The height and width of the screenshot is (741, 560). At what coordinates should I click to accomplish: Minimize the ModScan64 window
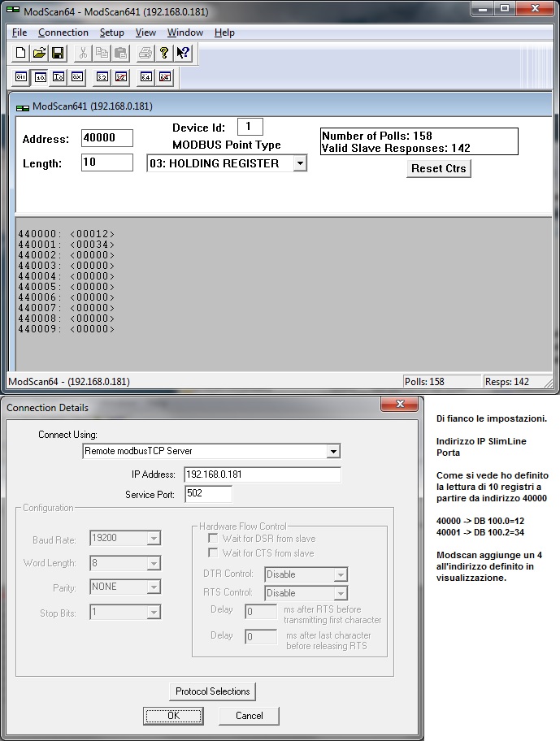point(483,8)
